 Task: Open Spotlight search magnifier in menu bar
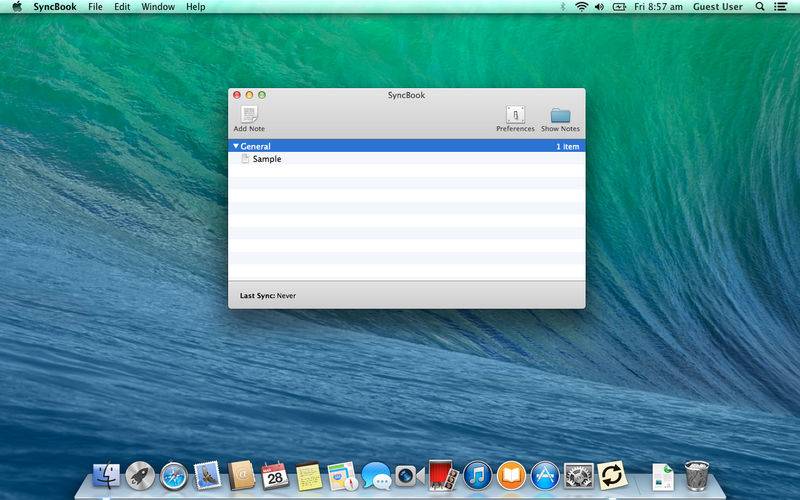tap(760, 7)
